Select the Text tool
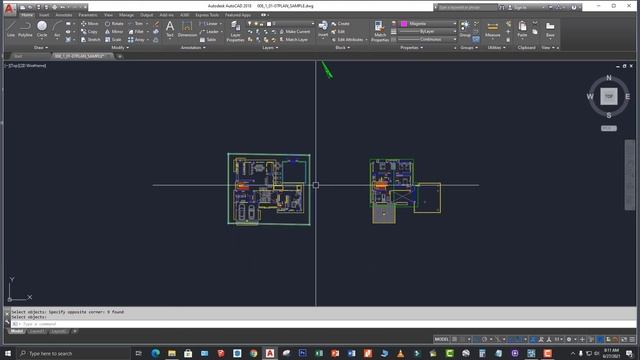Image resolution: width=640 pixels, height=360 pixels. [170, 29]
